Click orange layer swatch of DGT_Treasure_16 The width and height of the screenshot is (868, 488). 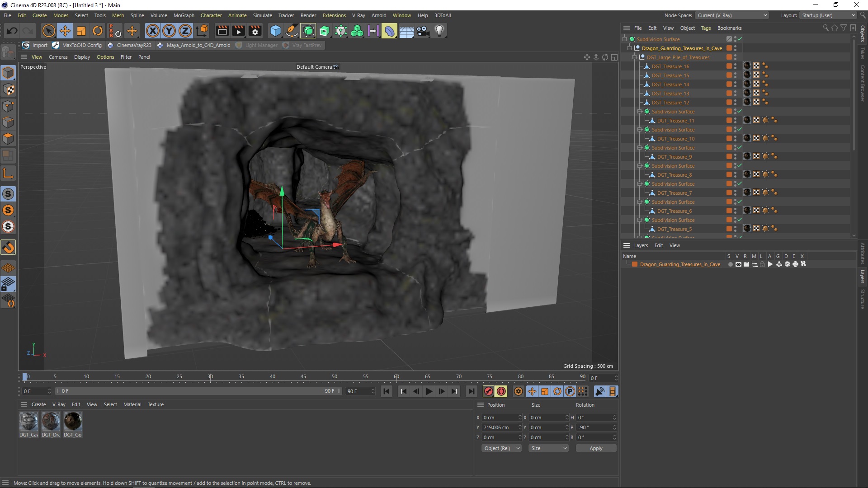click(x=729, y=66)
